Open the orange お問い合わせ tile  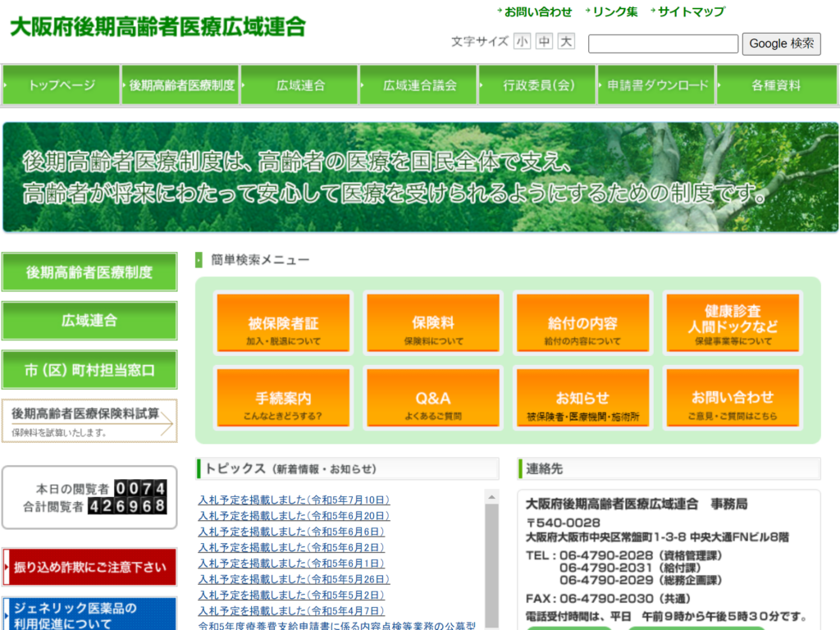(733, 398)
